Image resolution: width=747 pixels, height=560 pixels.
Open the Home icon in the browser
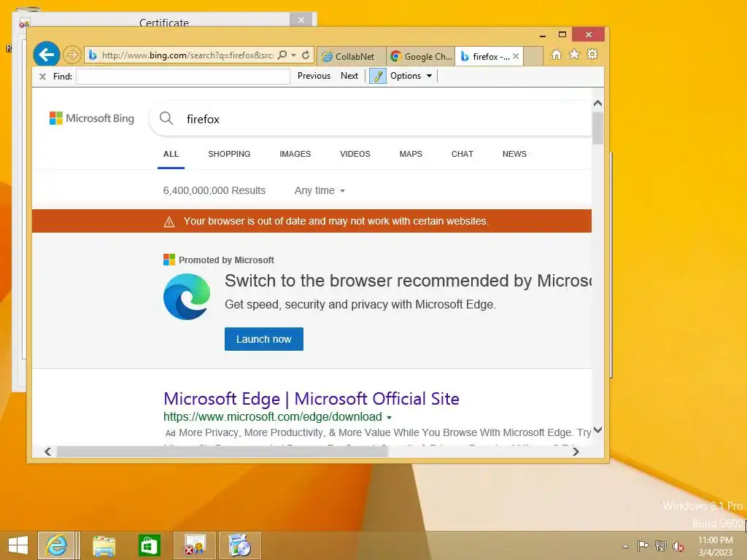[556, 55]
